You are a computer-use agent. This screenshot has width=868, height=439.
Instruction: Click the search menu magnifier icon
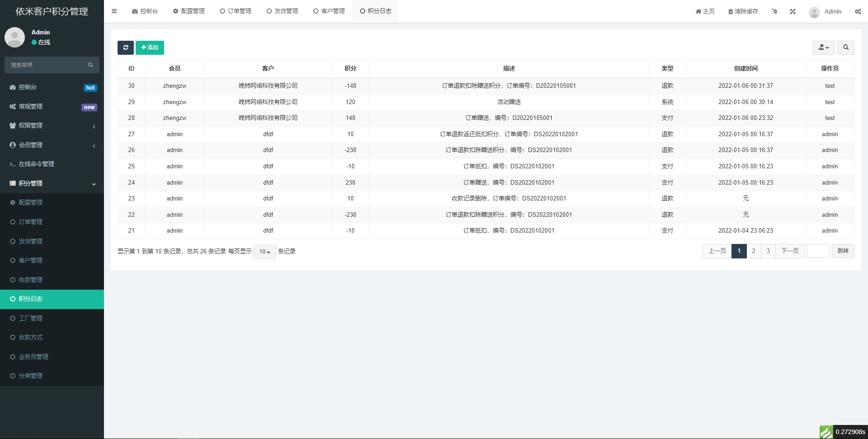pyautogui.click(x=90, y=65)
